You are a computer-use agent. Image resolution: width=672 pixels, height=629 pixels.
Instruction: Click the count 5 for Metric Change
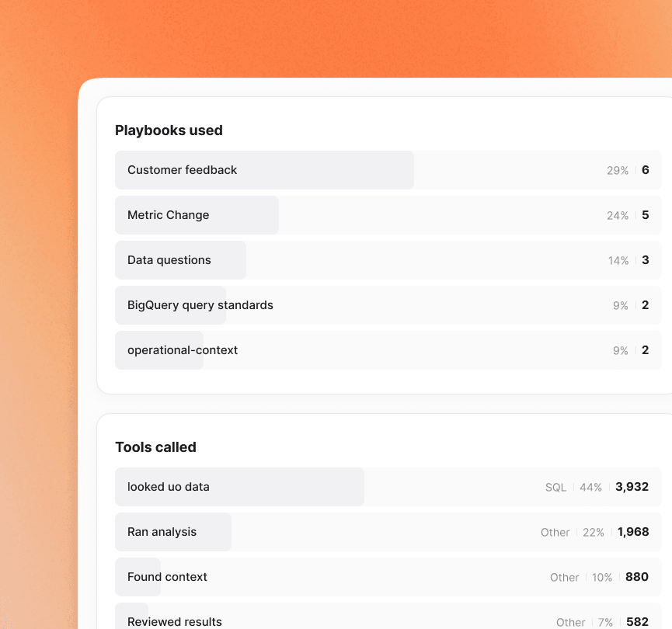pos(645,215)
